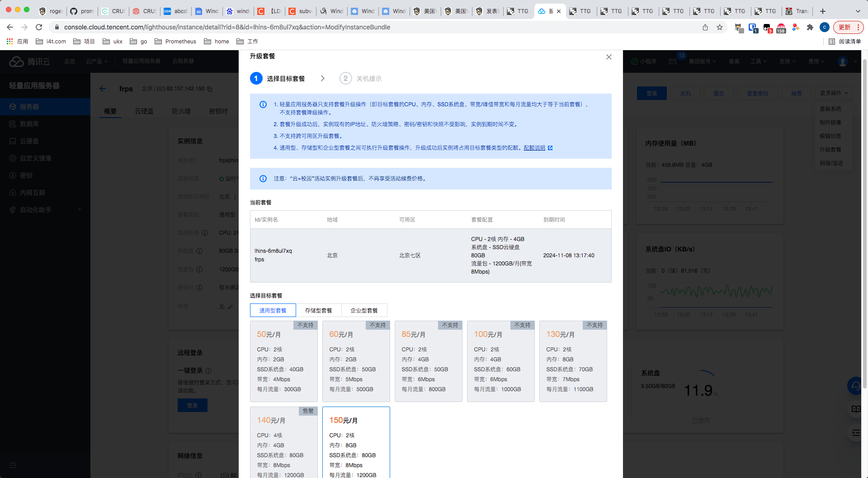This screenshot has width=868, height=478.
Task: Select the 60元/月 plan card
Action: pos(356,361)
